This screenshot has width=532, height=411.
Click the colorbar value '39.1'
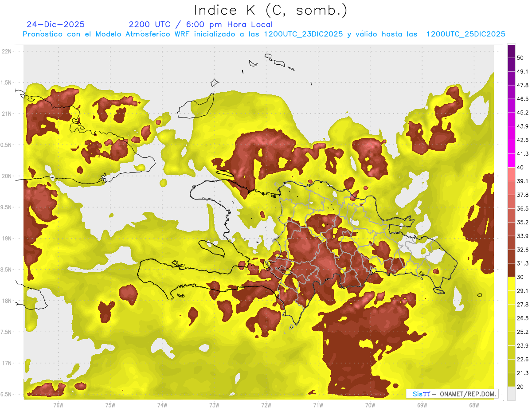click(x=522, y=181)
